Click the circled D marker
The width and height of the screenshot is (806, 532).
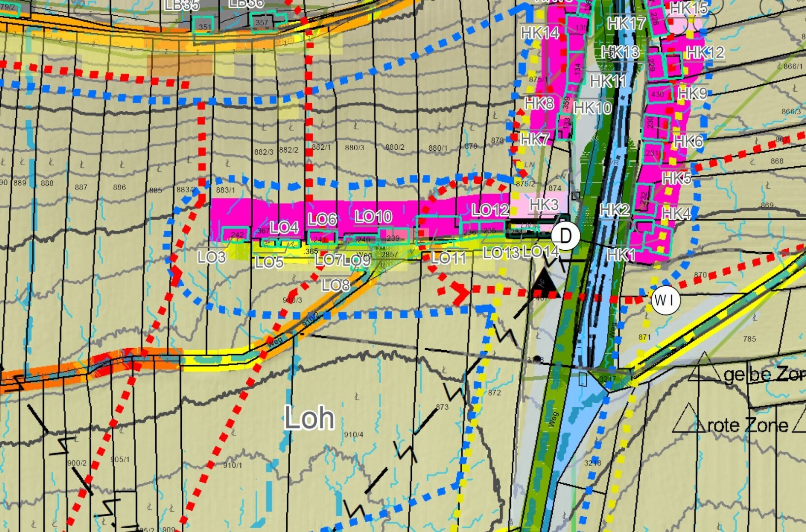point(566,236)
